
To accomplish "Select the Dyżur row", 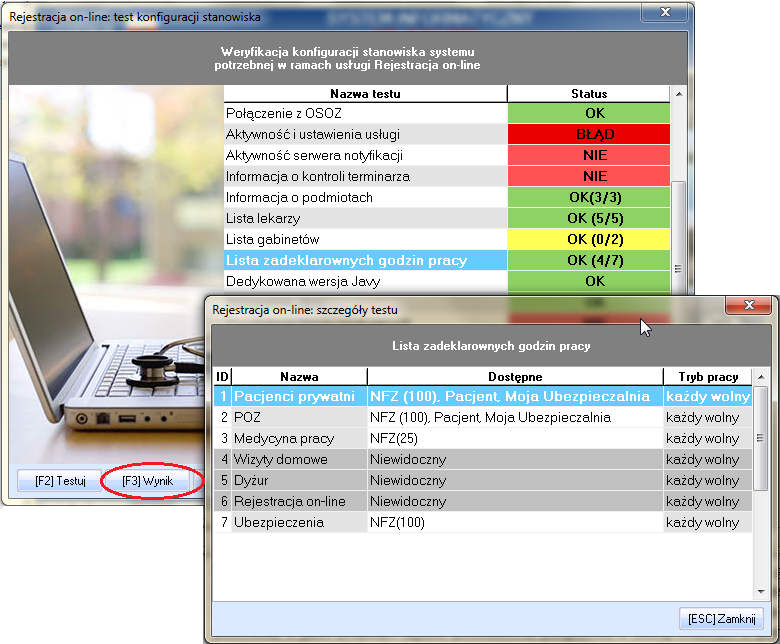I will (x=483, y=480).
